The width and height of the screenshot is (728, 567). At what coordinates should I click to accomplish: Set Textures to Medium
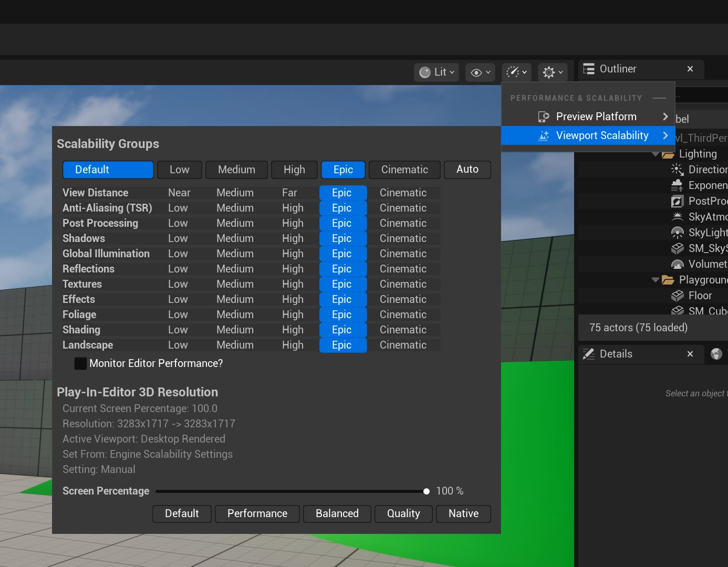point(235,284)
